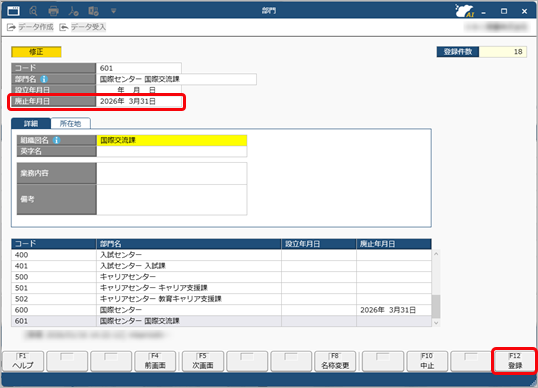The image size is (538, 388).
Task: Click the printer icon in title bar
Action: coord(53,11)
